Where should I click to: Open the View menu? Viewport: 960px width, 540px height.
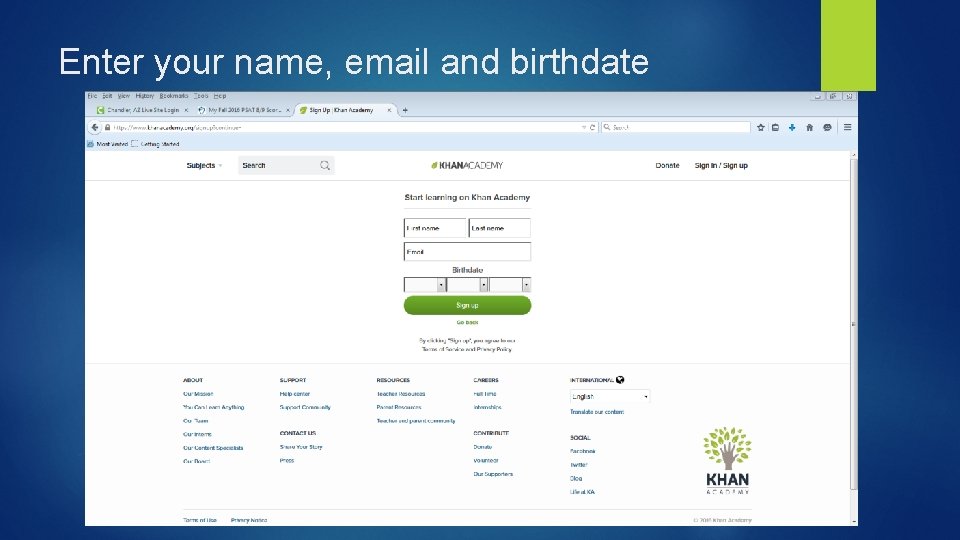point(124,96)
